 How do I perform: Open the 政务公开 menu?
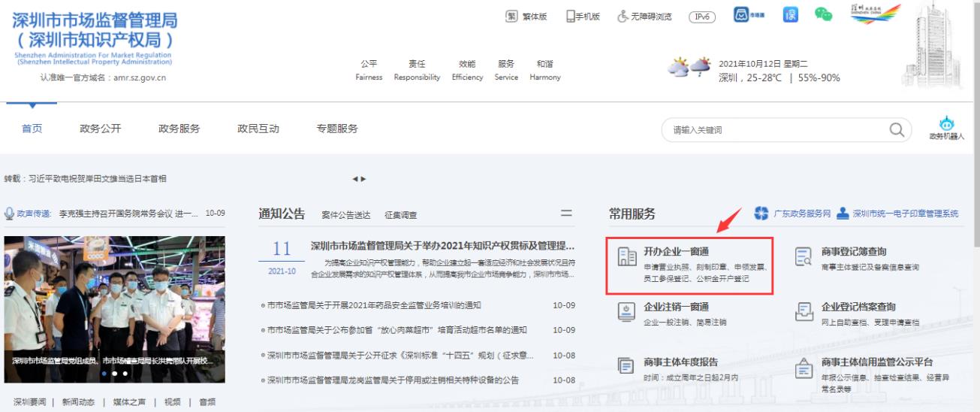tap(100, 129)
